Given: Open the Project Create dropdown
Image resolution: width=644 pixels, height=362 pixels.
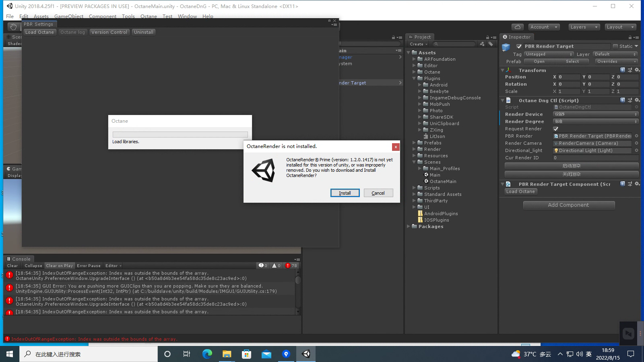Looking at the screenshot, I should 419,44.
